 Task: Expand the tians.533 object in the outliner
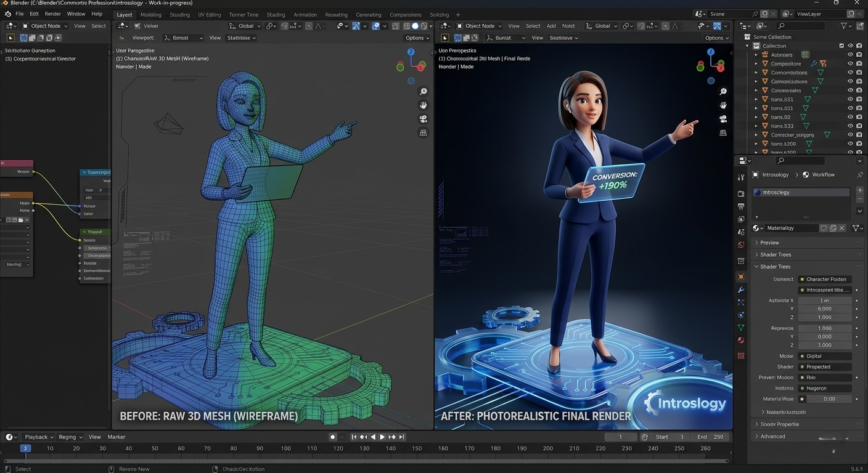point(756,126)
